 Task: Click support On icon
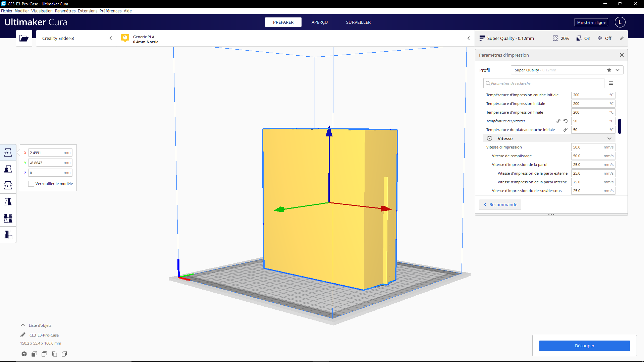point(579,38)
